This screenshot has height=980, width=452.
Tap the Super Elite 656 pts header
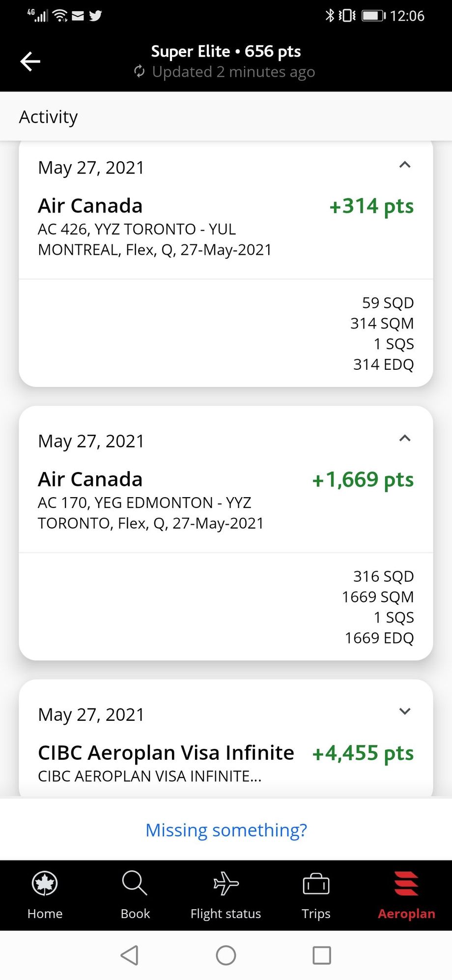click(226, 51)
